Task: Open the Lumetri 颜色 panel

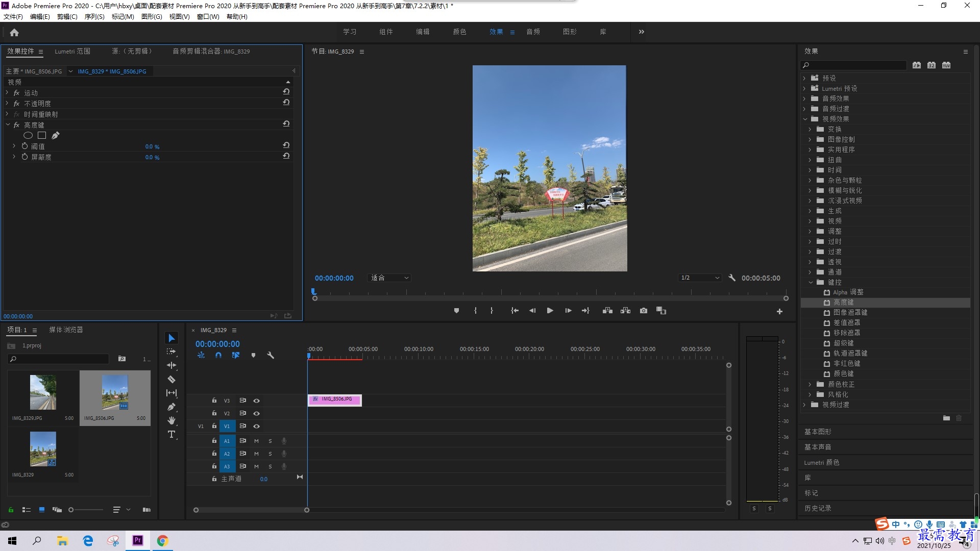Action: coord(821,462)
